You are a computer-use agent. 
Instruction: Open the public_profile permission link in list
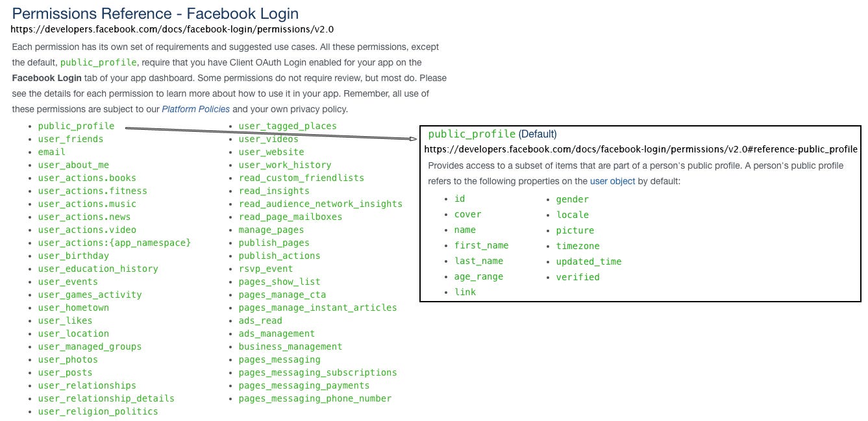coord(76,126)
